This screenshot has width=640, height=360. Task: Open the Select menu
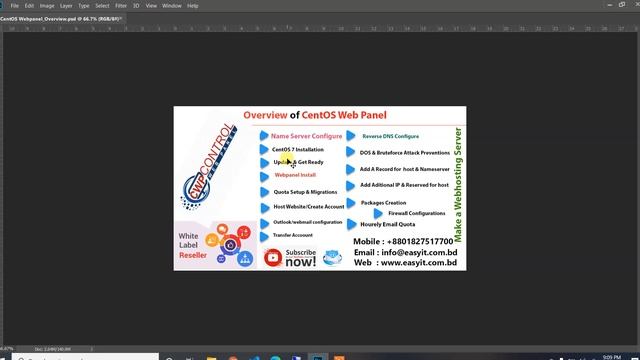click(x=102, y=6)
